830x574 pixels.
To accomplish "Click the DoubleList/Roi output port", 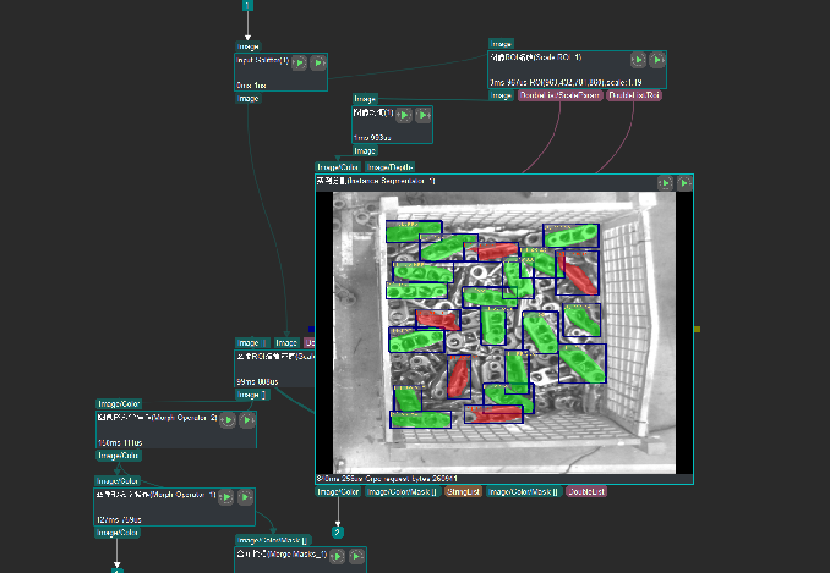I will (x=638, y=95).
